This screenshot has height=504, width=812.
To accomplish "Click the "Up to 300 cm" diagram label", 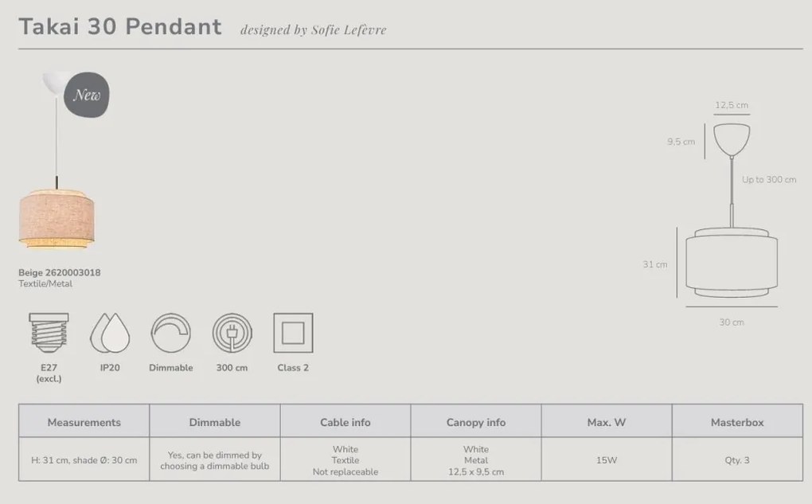I will [768, 180].
